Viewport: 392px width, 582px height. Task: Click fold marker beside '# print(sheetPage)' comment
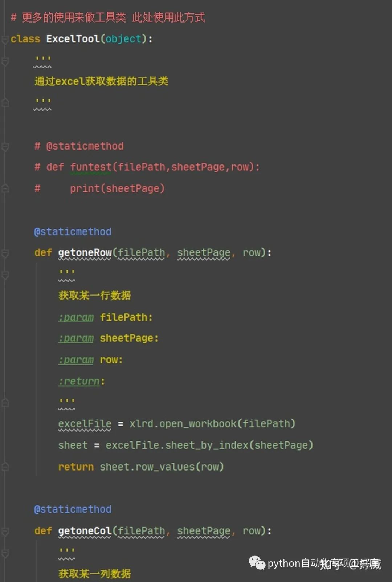(5, 189)
